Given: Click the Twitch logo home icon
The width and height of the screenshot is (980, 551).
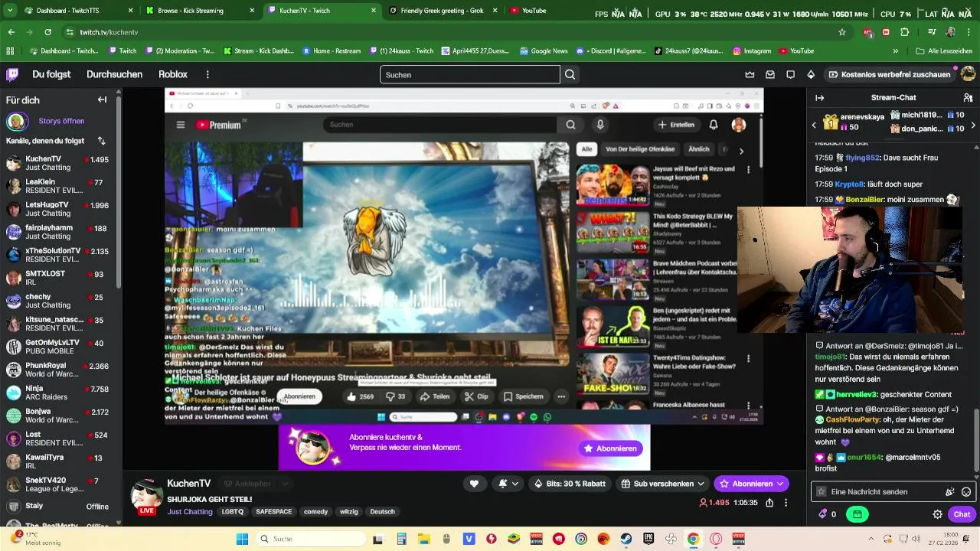Looking at the screenshot, I should [12, 74].
